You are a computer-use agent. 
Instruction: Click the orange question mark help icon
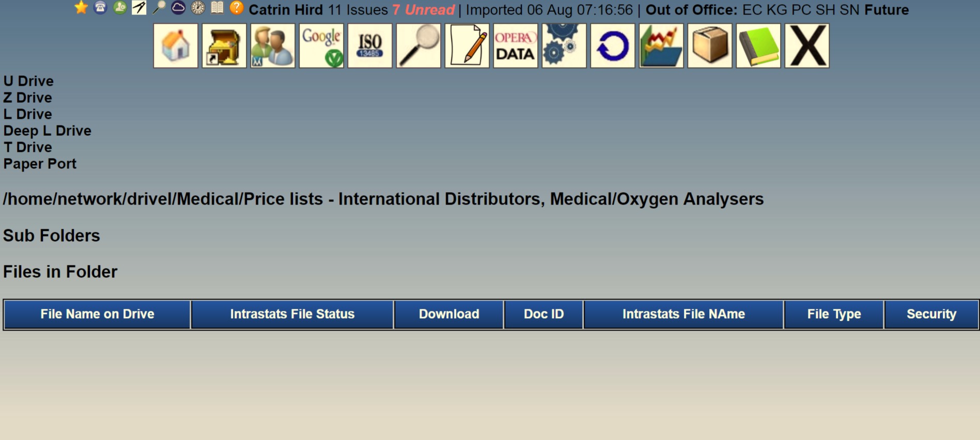237,8
